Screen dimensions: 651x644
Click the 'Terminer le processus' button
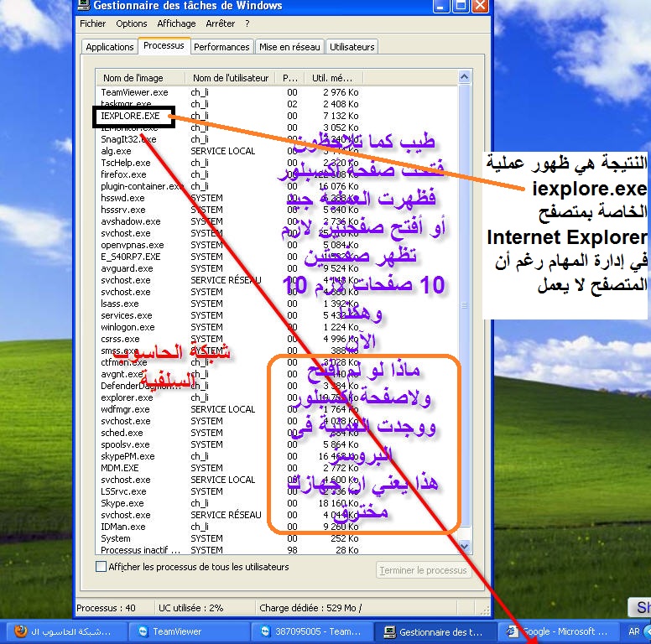click(x=423, y=570)
